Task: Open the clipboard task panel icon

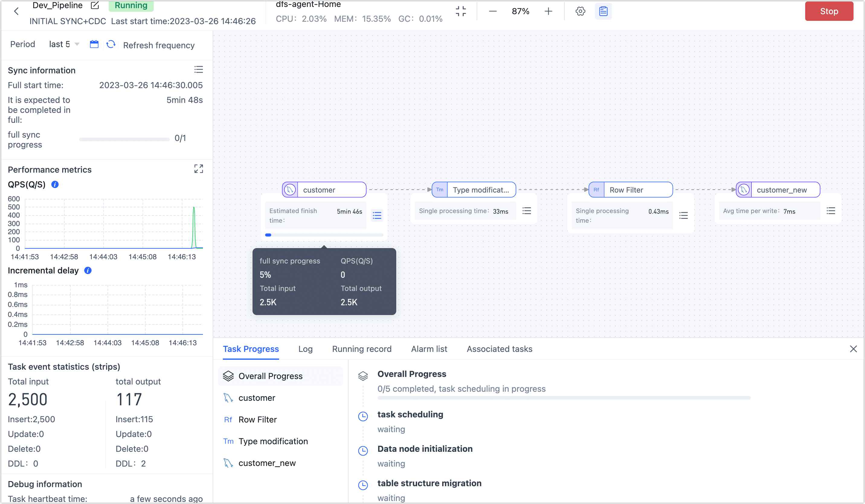Action: (603, 11)
